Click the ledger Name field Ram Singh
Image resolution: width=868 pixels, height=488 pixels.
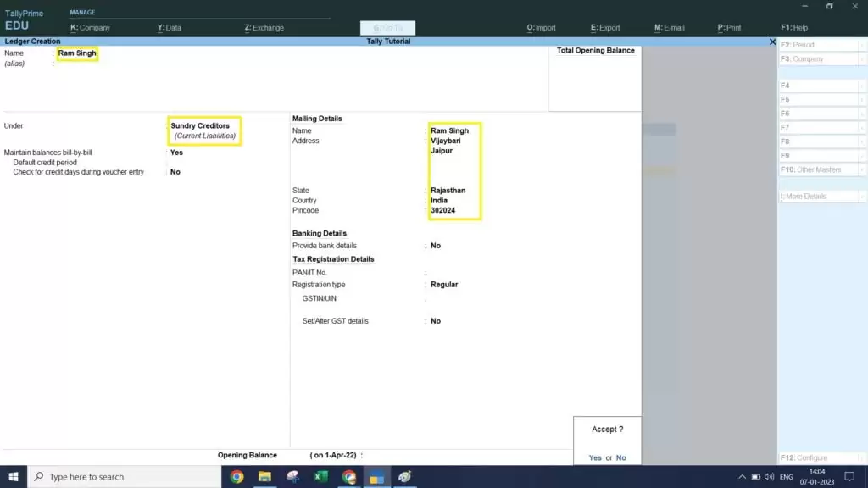pyautogui.click(x=77, y=53)
